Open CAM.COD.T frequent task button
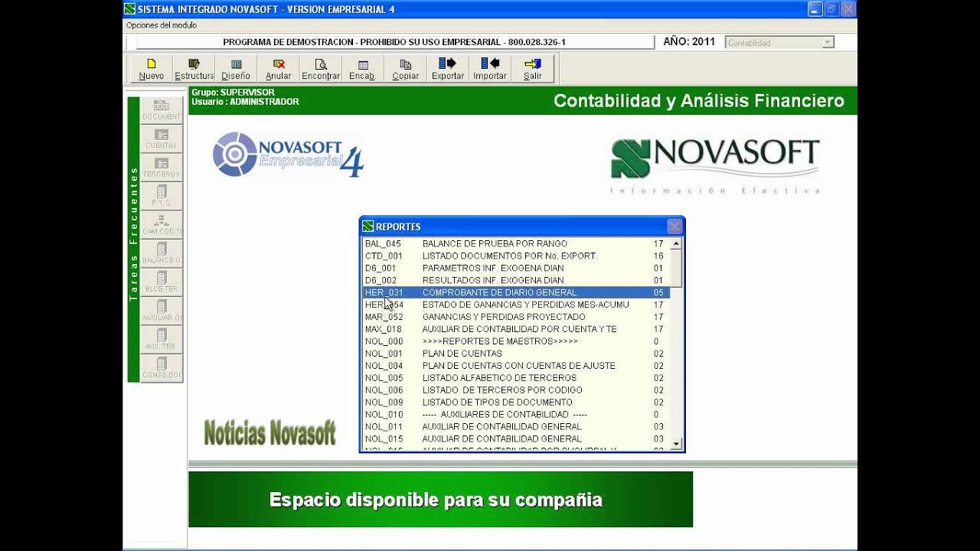The height and width of the screenshot is (551, 980). point(162,225)
